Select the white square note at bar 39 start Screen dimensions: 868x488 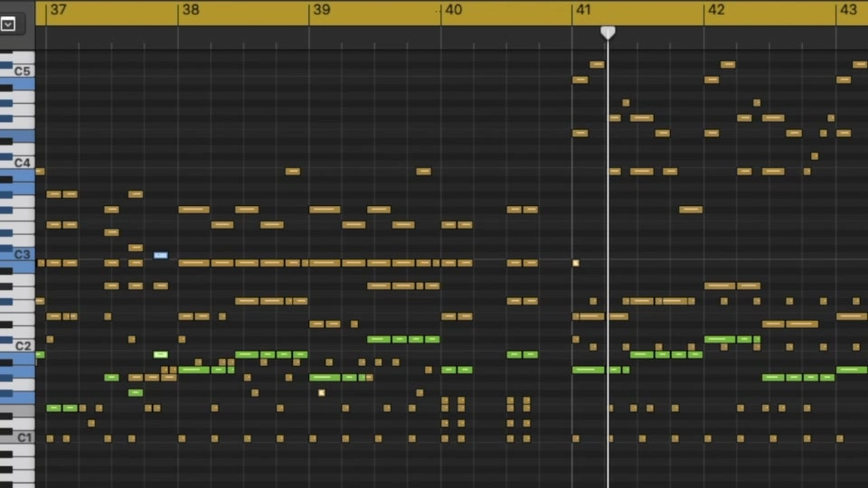pos(322,393)
